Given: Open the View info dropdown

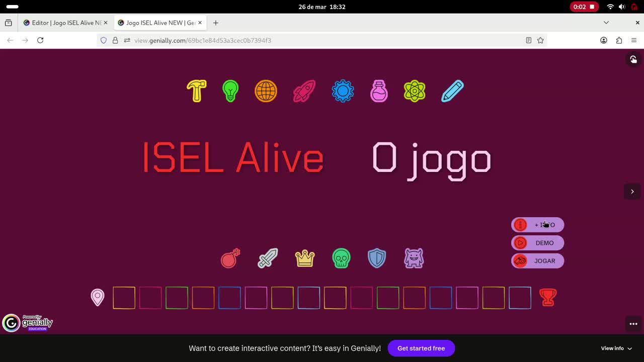Looking at the screenshot, I should pos(616,348).
